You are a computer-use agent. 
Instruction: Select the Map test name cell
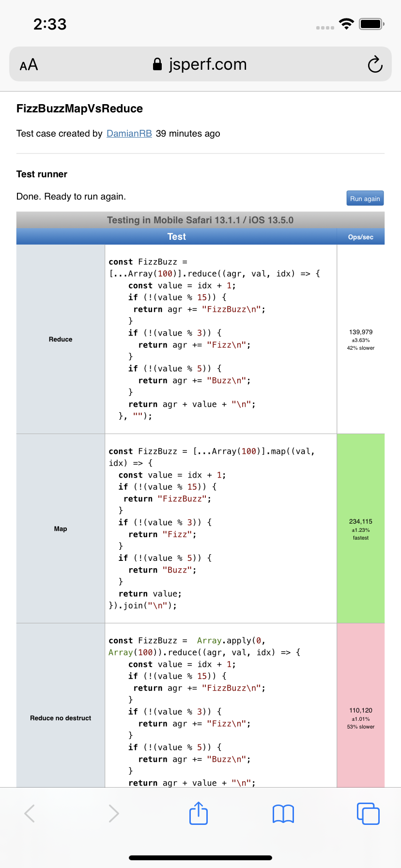pyautogui.click(x=61, y=528)
